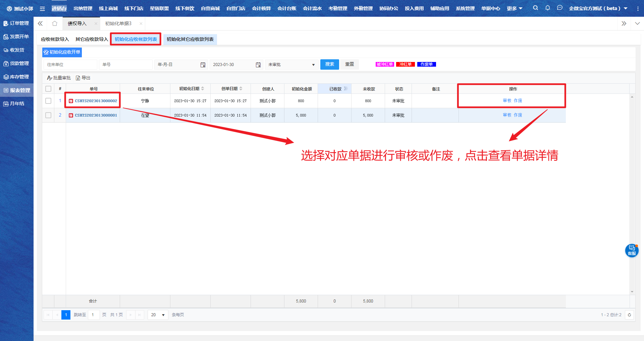Screen dimensions: 644x341
Task: Click the search magnifier icon in top bar
Action: click(535, 8)
